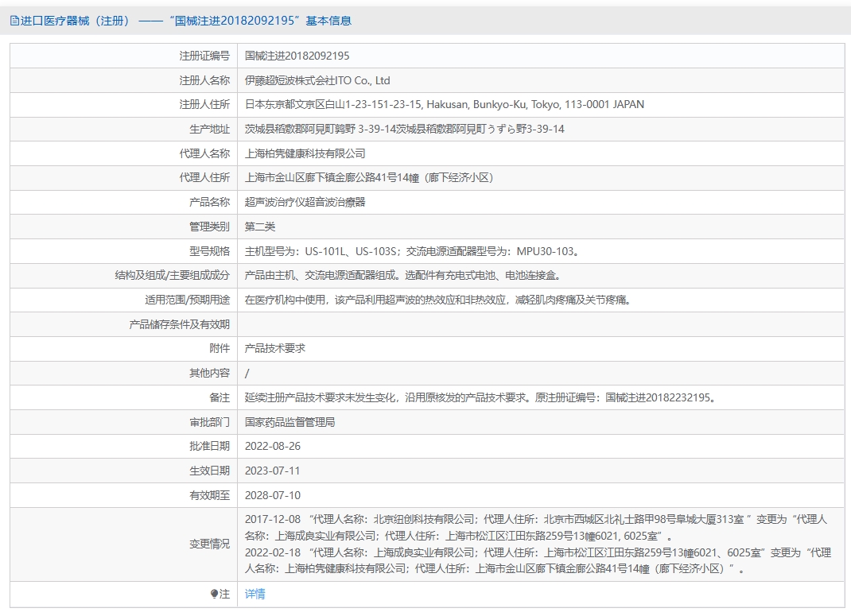Click the 2022-02-18 change record entry

click(x=538, y=560)
